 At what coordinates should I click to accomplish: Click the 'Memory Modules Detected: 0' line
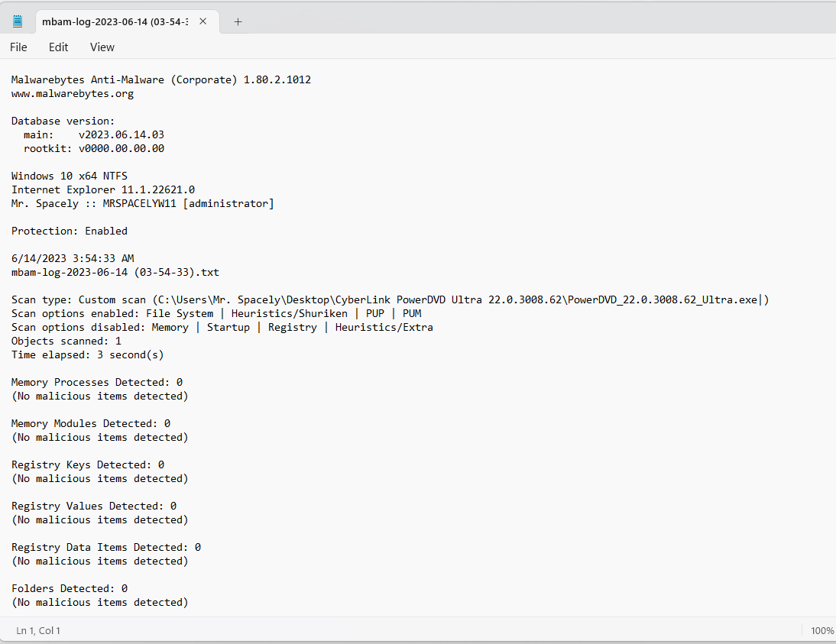(x=91, y=424)
